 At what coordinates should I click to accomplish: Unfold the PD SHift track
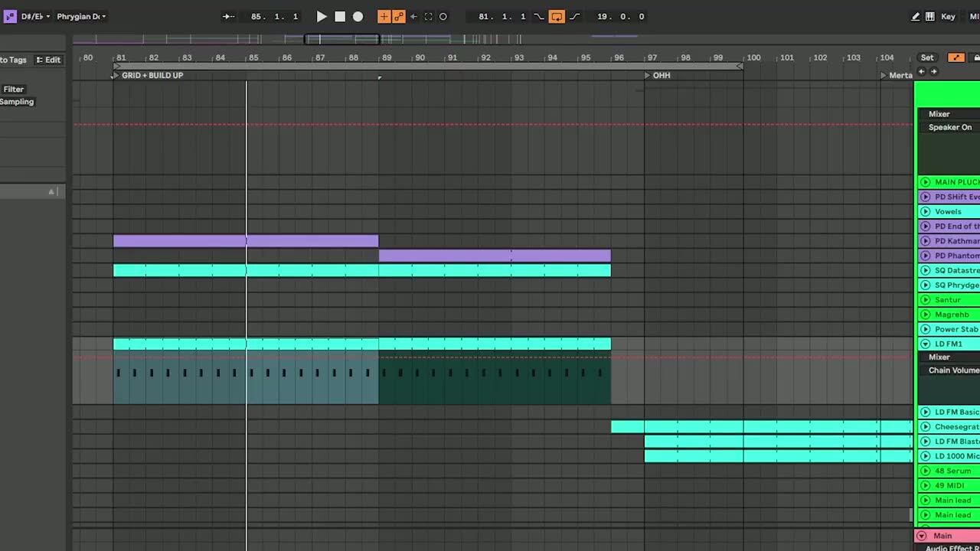pyautogui.click(x=925, y=197)
